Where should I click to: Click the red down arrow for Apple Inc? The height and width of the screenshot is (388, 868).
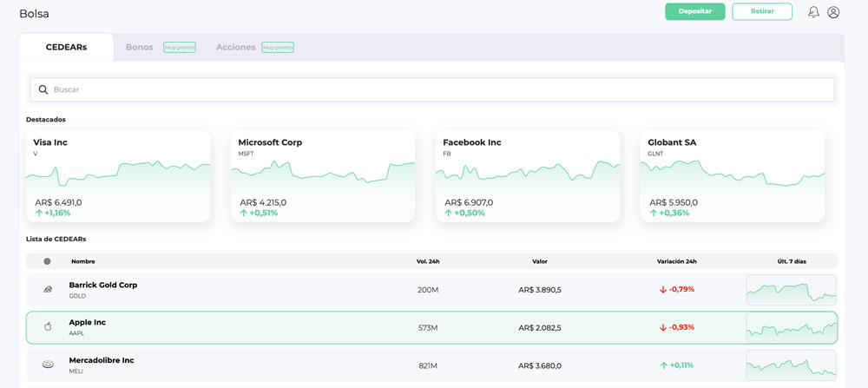coord(662,327)
